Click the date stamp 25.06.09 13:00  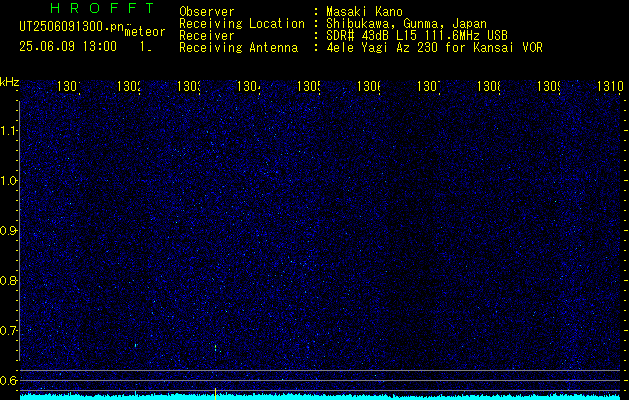tap(68, 47)
